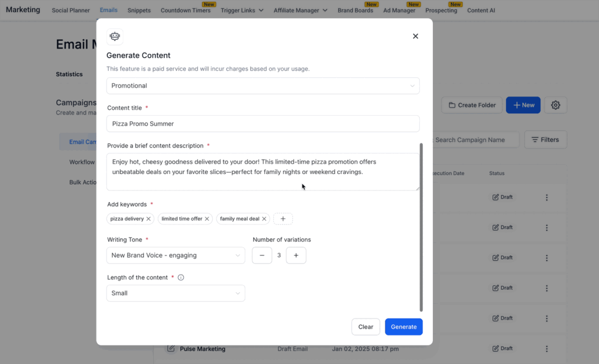
Task: Click the Clear button
Action: pos(366,327)
